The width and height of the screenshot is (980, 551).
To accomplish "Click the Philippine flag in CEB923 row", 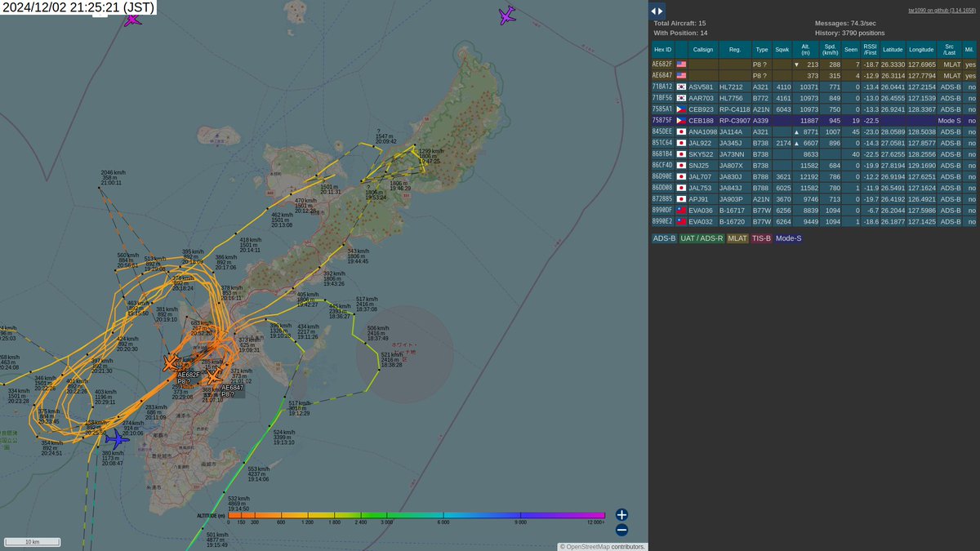I will (x=681, y=109).
